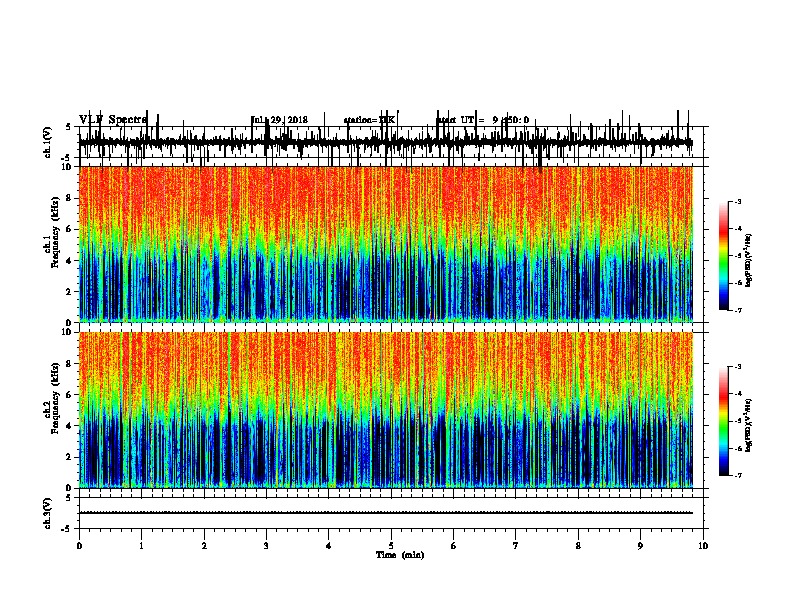Click time-axis tick label '0'

point(79,546)
